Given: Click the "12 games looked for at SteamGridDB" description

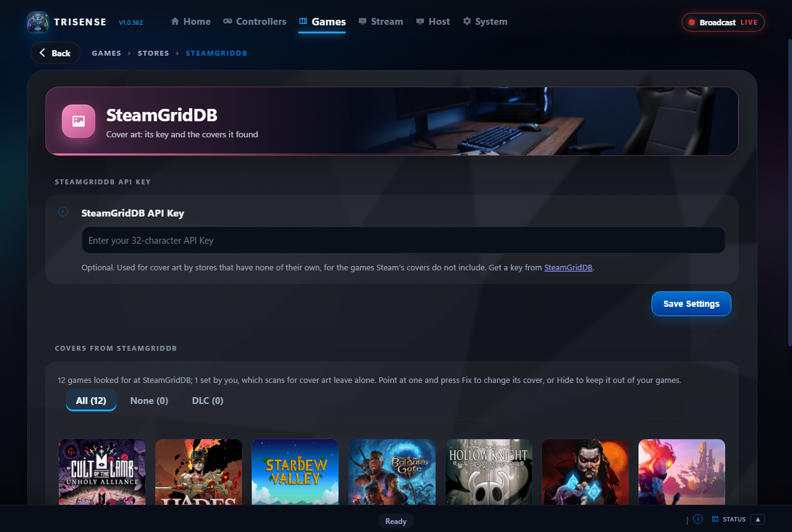Looking at the screenshot, I should tap(369, 380).
